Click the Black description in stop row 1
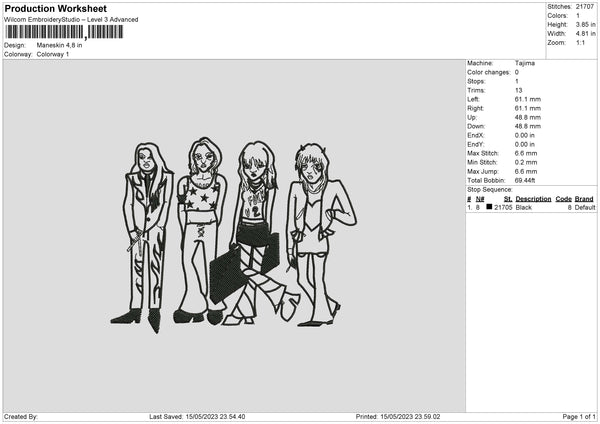Image resolution: width=600 pixels, height=424 pixels. tap(523, 207)
